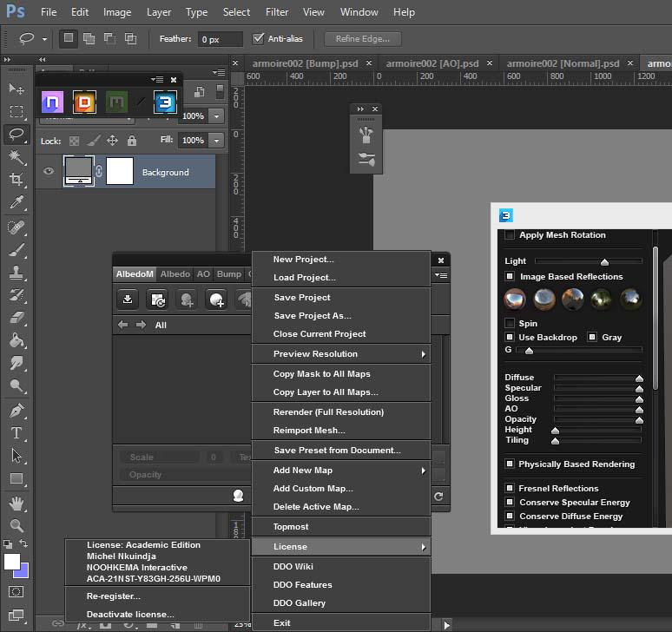Launch 3DO from Quixel suite bar
The width and height of the screenshot is (672, 632).
click(x=165, y=102)
